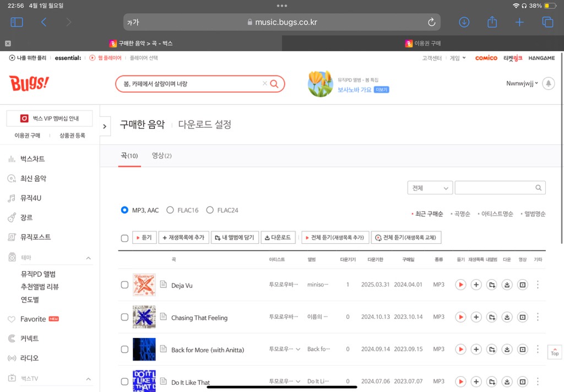Open the Deja Vu album thumbnail
This screenshot has width=564, height=392.
144,285
